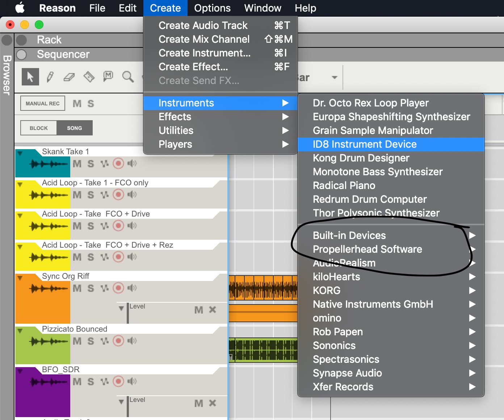Expand the Effects submenu
This screenshot has height=420, width=504.
point(220,117)
